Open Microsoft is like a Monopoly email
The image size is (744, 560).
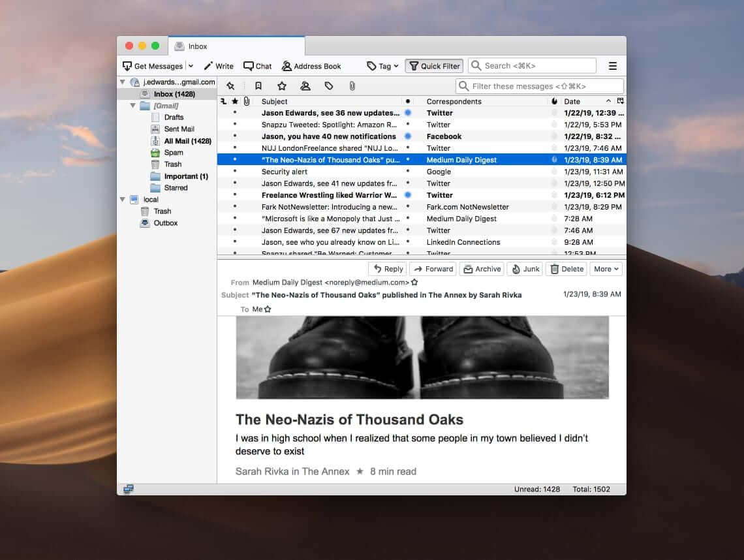(x=422, y=219)
